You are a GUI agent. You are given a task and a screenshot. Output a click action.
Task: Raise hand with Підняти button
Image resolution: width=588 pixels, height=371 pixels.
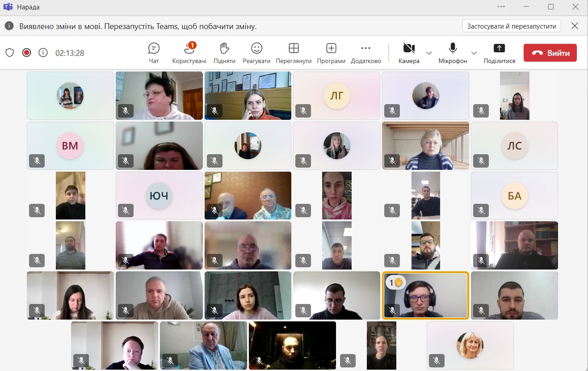[224, 53]
